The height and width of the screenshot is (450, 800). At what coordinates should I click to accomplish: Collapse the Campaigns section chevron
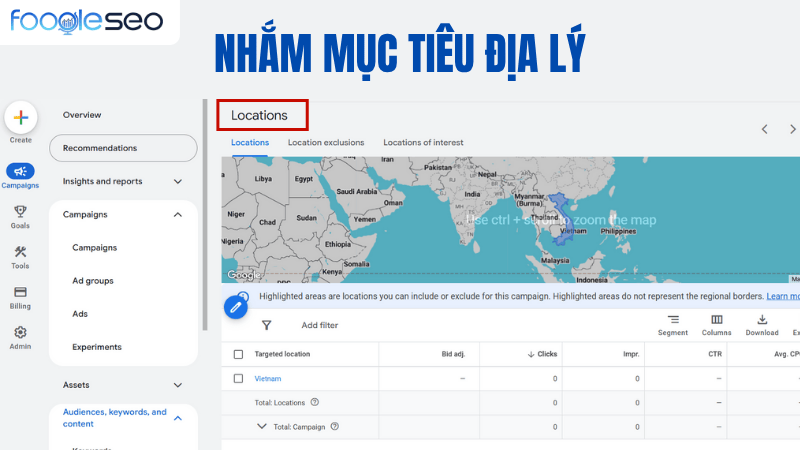178,214
